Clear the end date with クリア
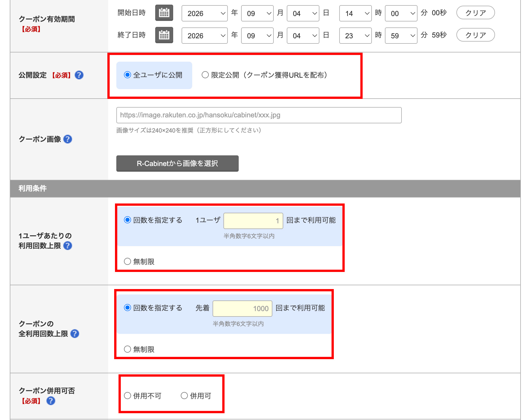Screen dimensions: 523x420 click(476, 35)
